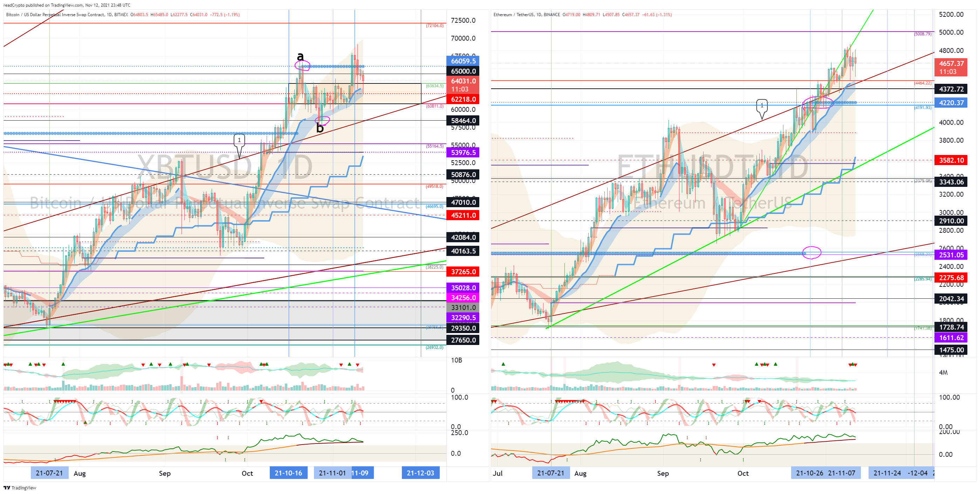The width and height of the screenshot is (980, 494).
Task: Select the 34256.0 magenta price label
Action: [463, 298]
